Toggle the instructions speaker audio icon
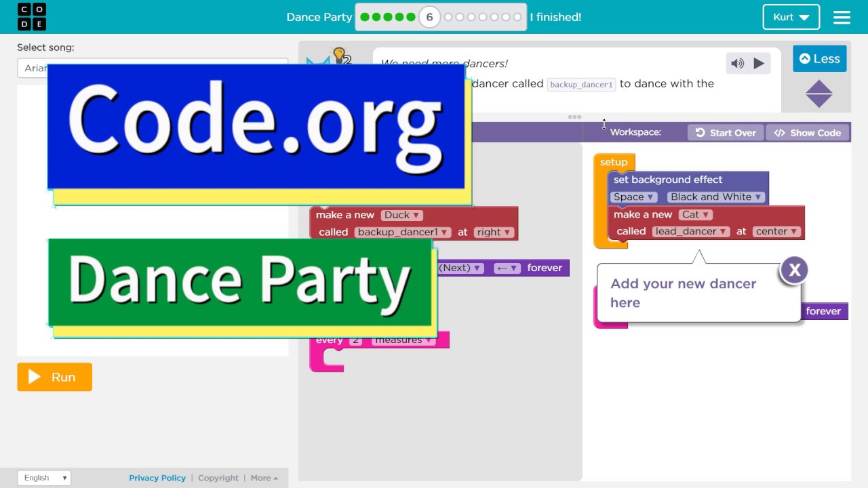The height and width of the screenshot is (488, 868). 737,64
